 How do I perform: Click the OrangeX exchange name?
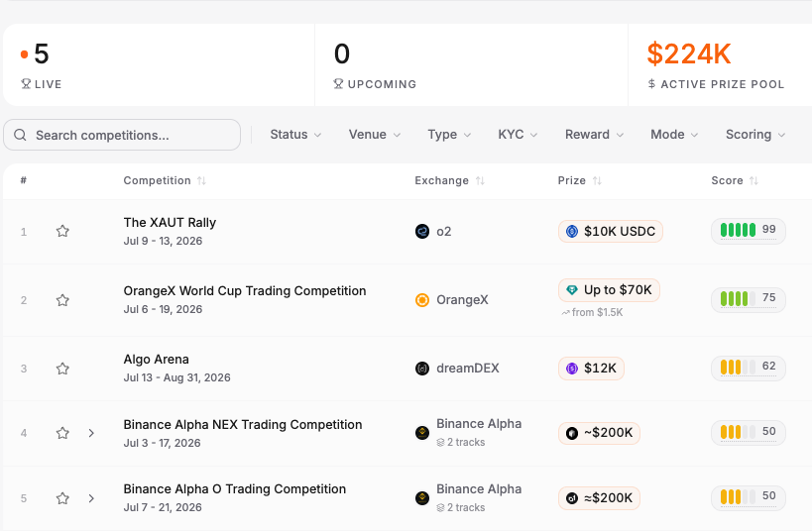462,299
